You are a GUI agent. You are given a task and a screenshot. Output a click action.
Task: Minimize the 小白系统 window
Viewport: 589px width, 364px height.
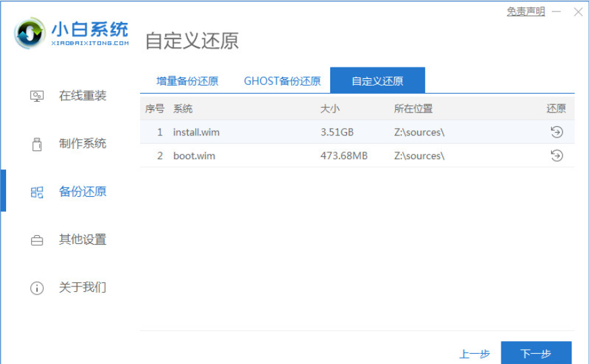[557, 11]
